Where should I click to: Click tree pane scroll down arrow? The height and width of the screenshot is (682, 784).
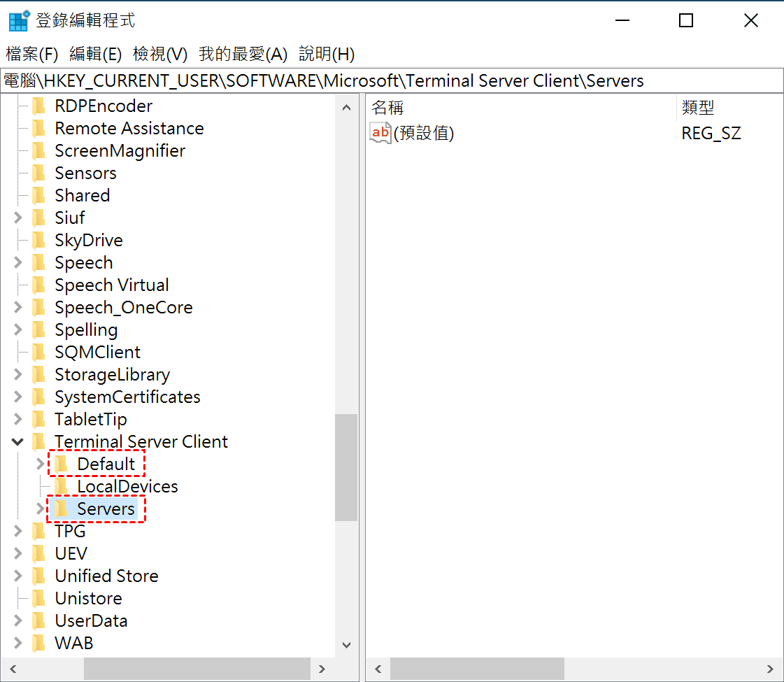point(346,645)
